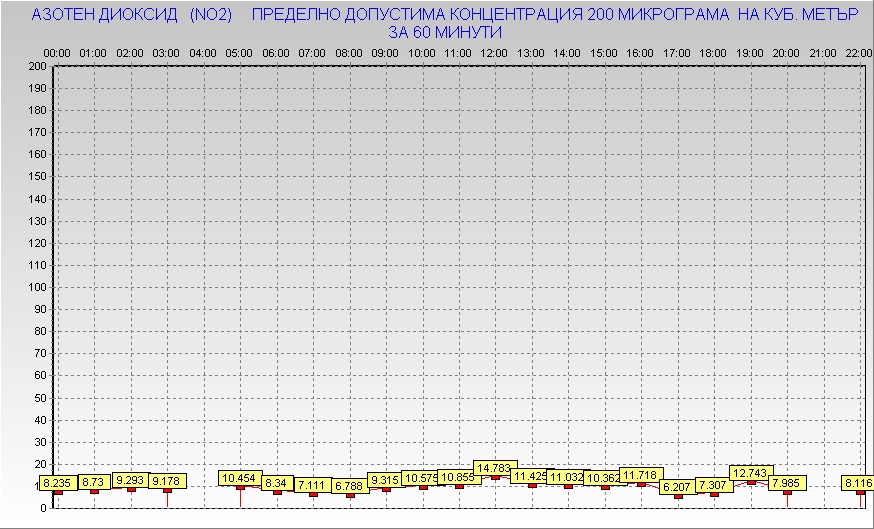Select the 7.111 data label
The height and width of the screenshot is (529, 874).
click(312, 485)
